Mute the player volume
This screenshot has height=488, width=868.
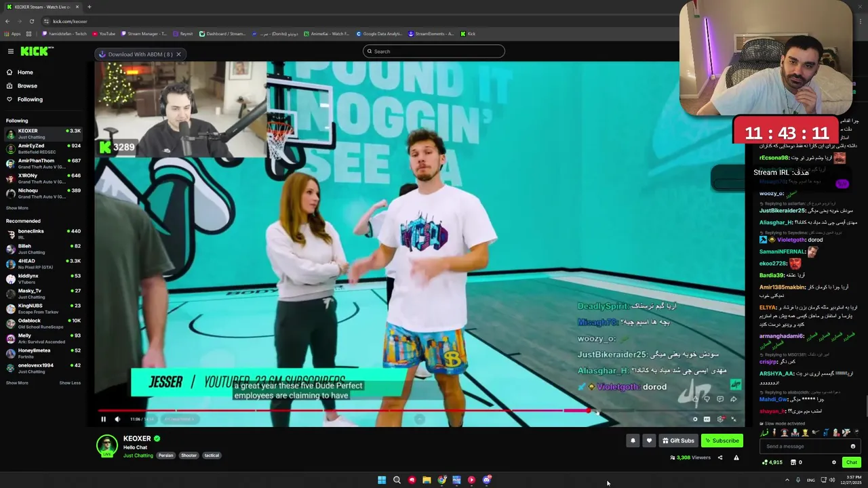click(x=117, y=419)
